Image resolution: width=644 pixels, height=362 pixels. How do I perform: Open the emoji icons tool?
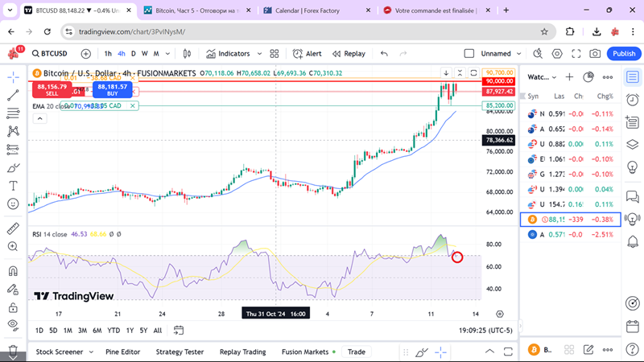coord(13,204)
